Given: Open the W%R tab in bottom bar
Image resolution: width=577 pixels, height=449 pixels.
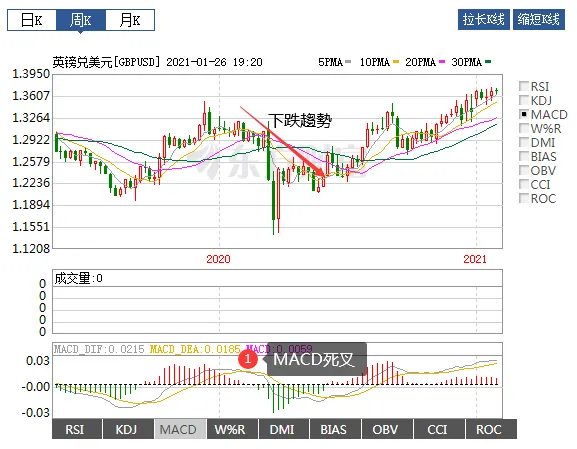Looking at the screenshot, I should click(x=232, y=429).
